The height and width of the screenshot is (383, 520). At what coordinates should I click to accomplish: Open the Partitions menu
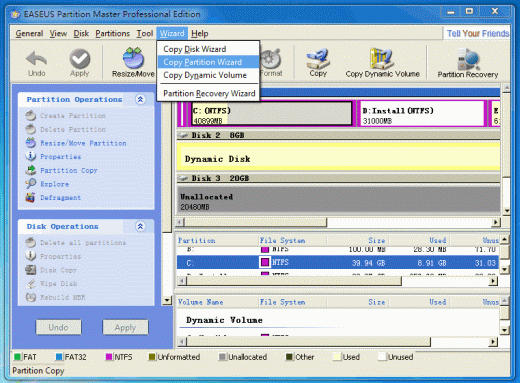(112, 33)
